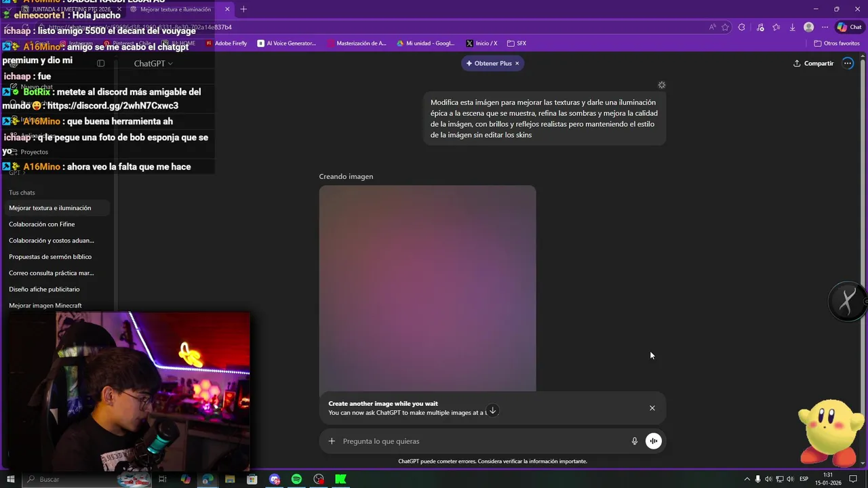Click the Compartir share button
This screenshot has width=868, height=488.
point(813,63)
